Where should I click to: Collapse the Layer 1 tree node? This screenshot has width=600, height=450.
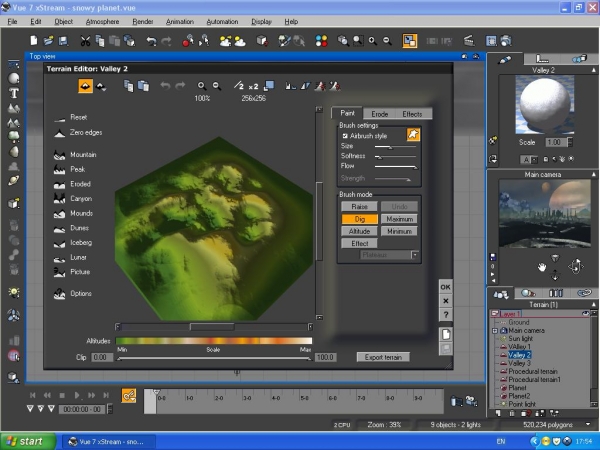click(494, 313)
